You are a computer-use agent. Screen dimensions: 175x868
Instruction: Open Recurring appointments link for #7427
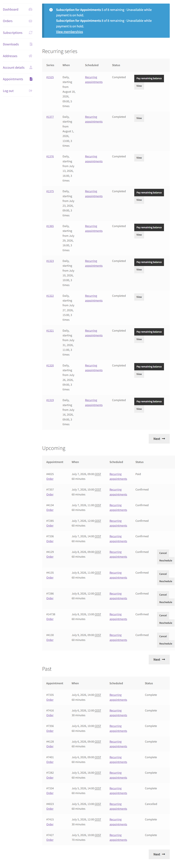[118, 837]
